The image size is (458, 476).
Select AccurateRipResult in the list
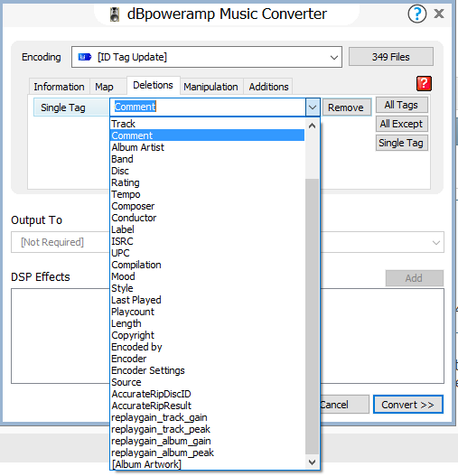(207, 406)
